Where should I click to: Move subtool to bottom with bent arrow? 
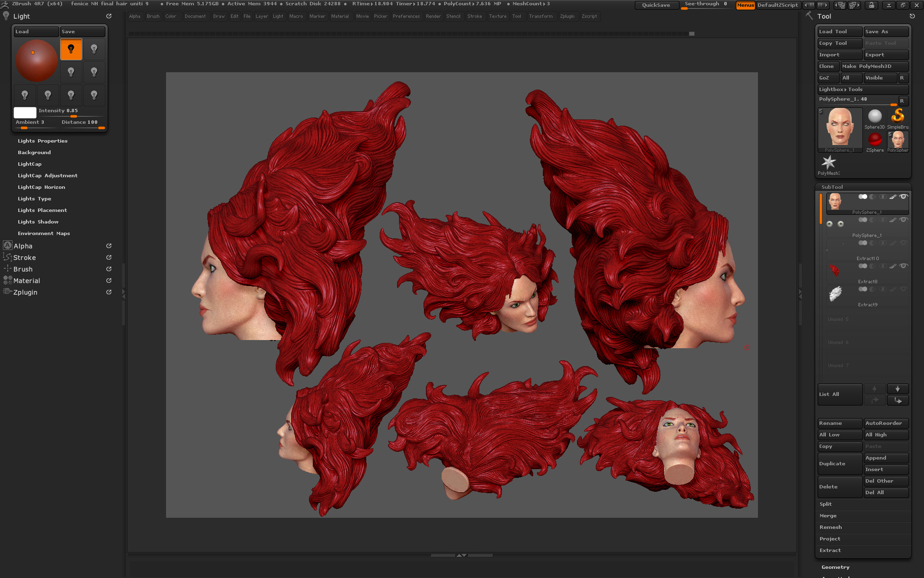(x=898, y=400)
